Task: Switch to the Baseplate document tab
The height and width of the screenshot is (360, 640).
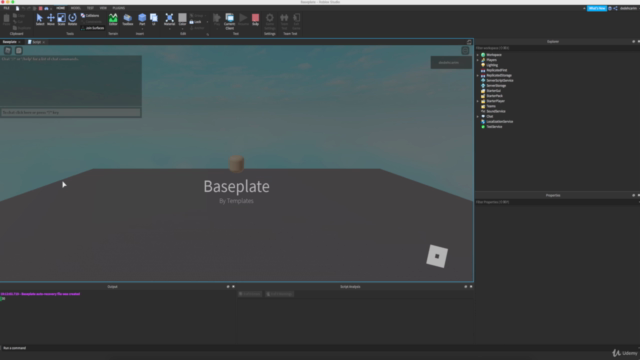Action: (x=10, y=42)
